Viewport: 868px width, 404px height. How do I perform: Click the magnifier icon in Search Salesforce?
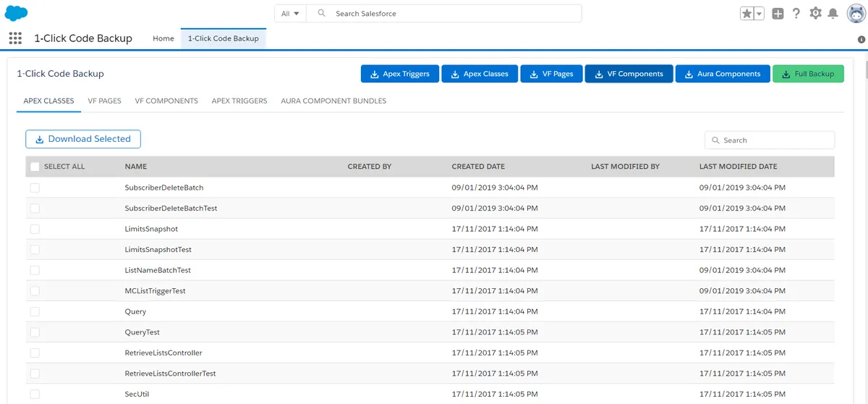click(322, 14)
